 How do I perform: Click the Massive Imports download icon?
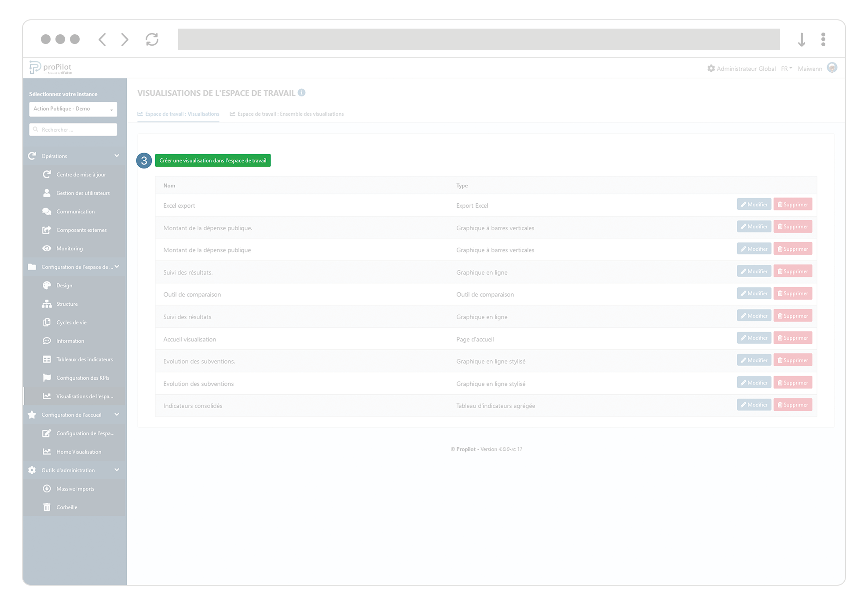[47, 488]
